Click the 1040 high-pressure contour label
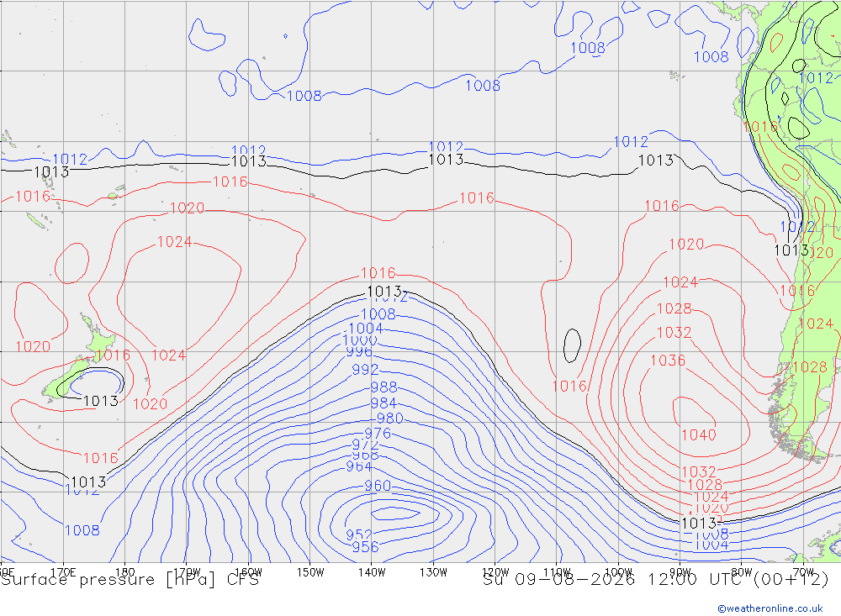This screenshot has height=616, width=841. pos(698,434)
